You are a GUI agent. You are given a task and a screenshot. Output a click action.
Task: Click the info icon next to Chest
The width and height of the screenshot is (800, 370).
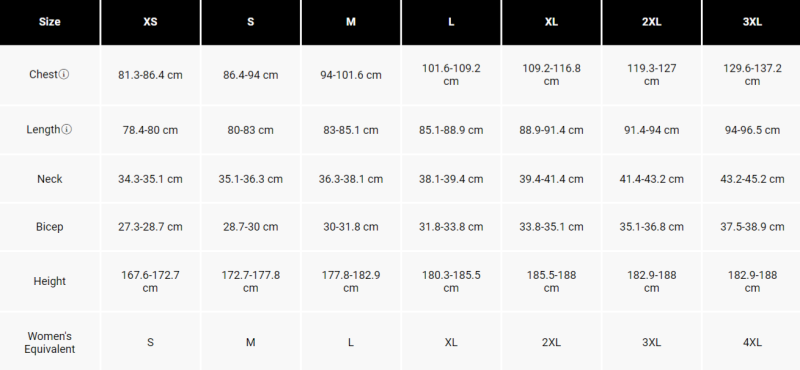click(x=64, y=75)
